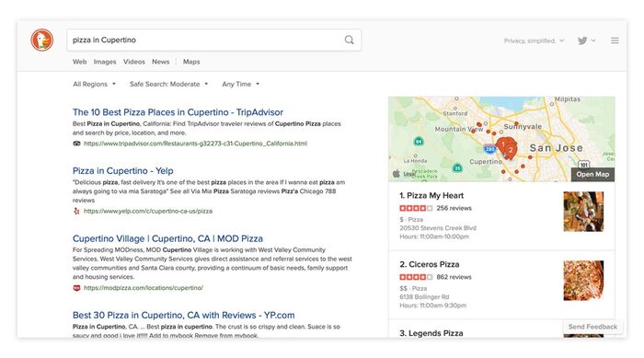
Task: Click the magnifying glass search icon
Action: click(x=349, y=40)
